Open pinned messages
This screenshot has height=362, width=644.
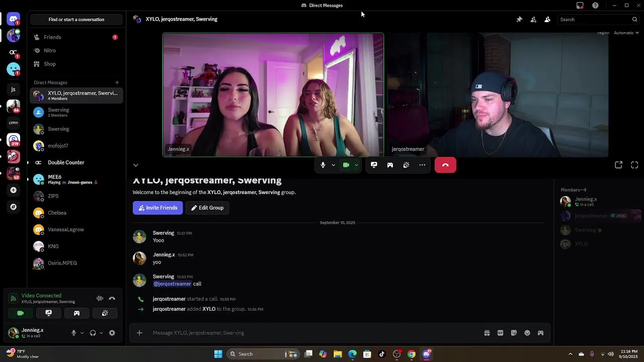519,19
